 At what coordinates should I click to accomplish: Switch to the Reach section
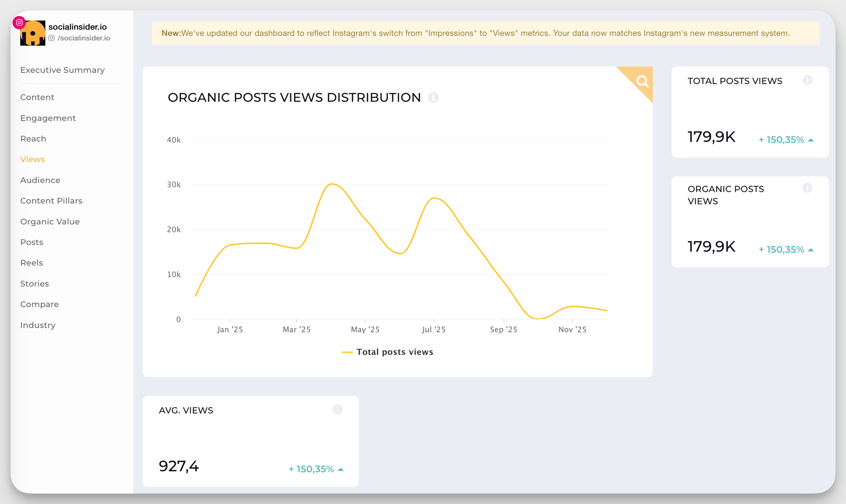pos(33,138)
